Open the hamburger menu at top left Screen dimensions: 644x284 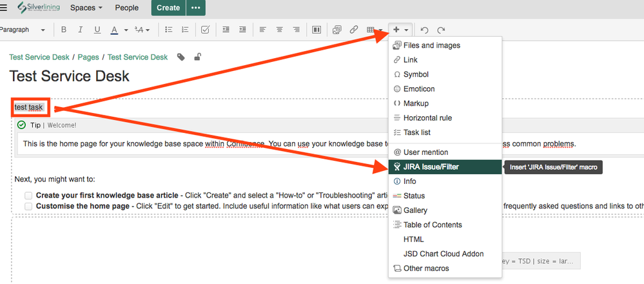coord(3,7)
